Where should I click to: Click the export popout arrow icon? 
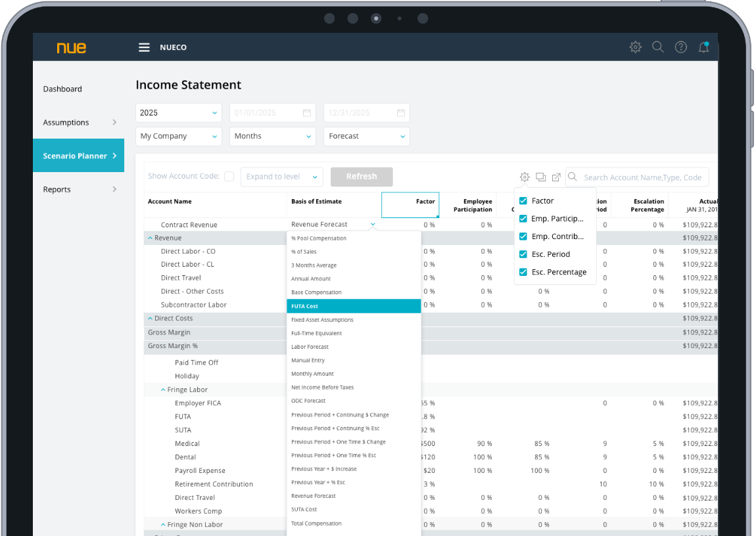[x=556, y=177]
